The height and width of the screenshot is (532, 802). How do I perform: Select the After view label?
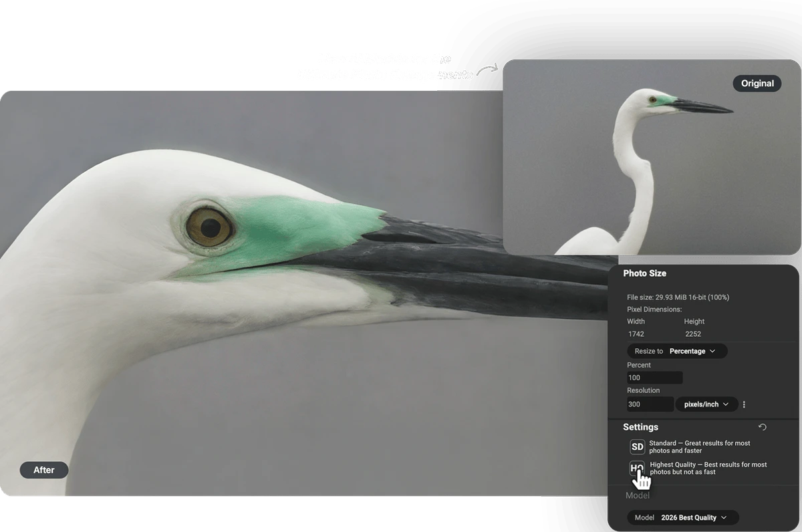pos(43,470)
